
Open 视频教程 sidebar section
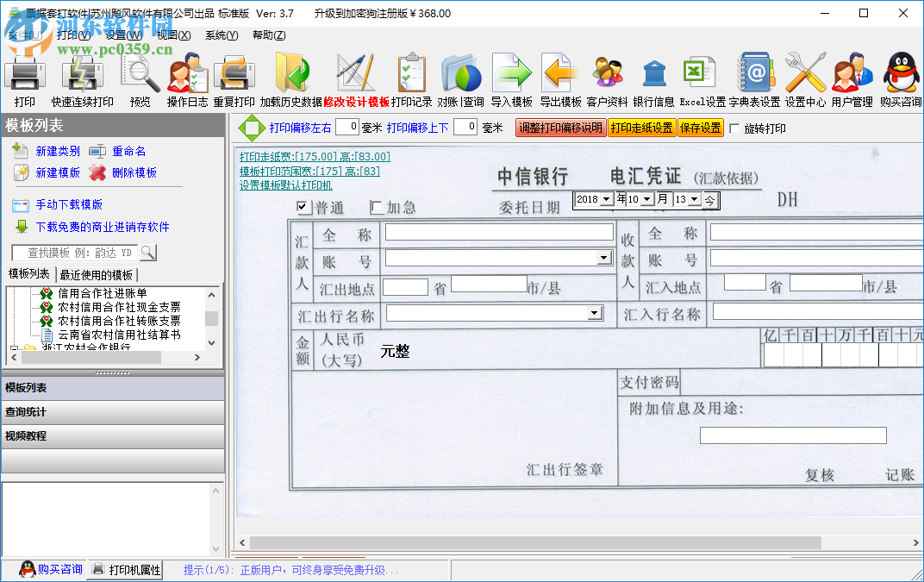click(x=113, y=436)
